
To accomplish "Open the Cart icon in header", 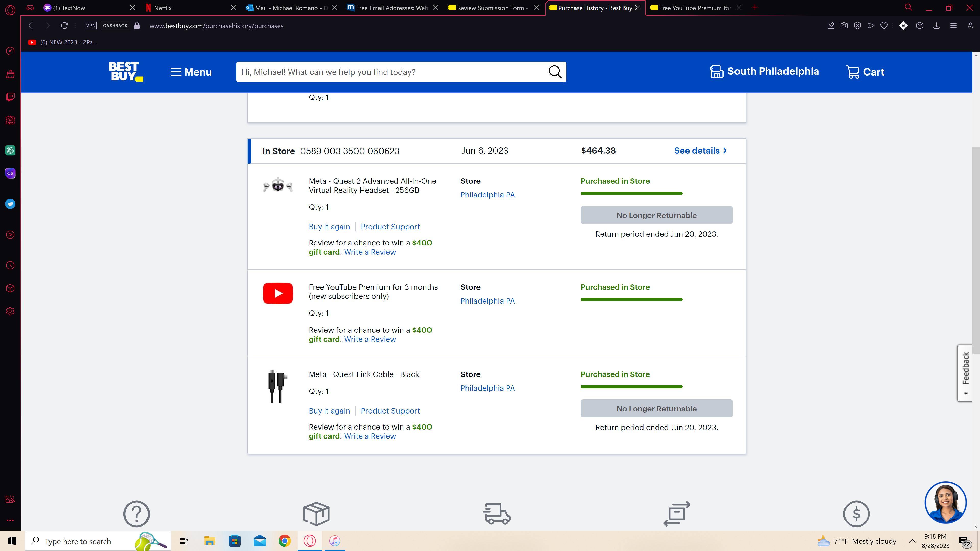I will 865,72.
